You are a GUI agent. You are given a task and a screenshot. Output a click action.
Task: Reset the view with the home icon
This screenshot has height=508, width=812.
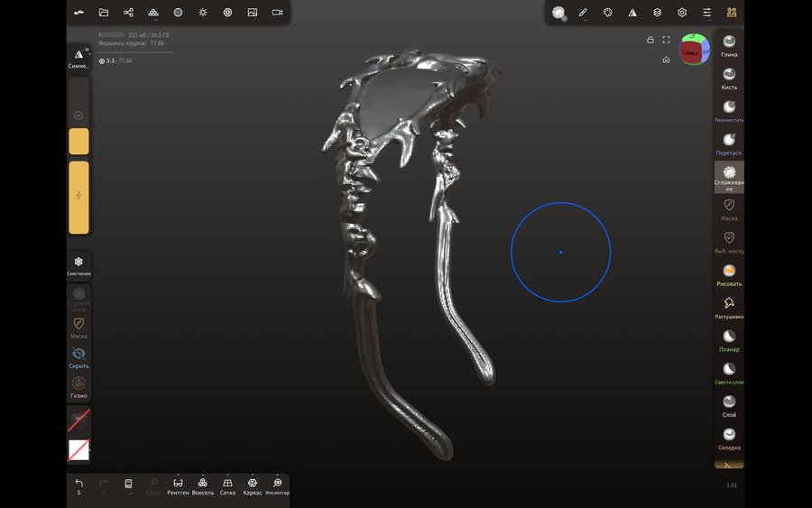coord(667,60)
